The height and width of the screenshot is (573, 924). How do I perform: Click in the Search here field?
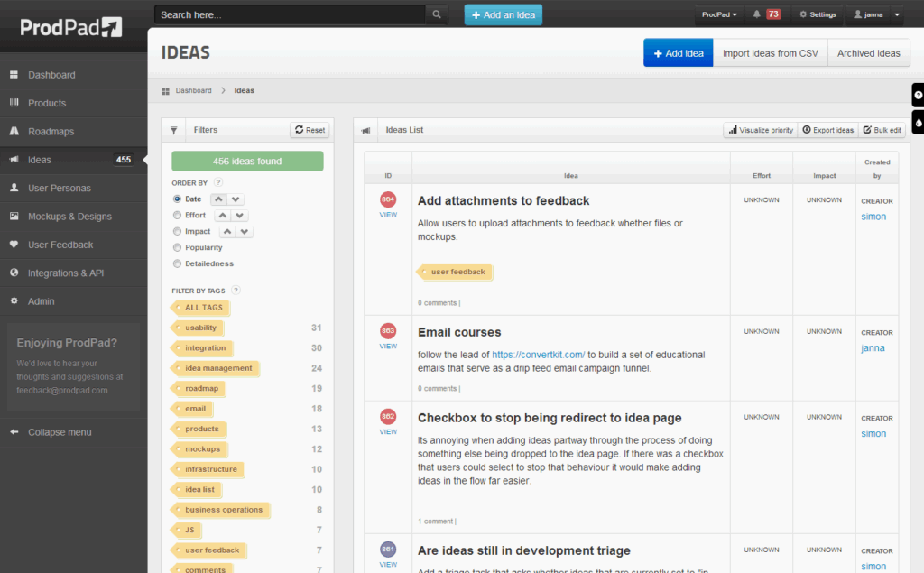290,14
